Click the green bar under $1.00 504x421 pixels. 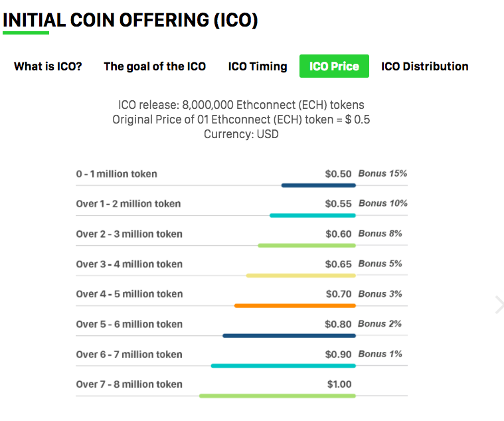coord(277,396)
